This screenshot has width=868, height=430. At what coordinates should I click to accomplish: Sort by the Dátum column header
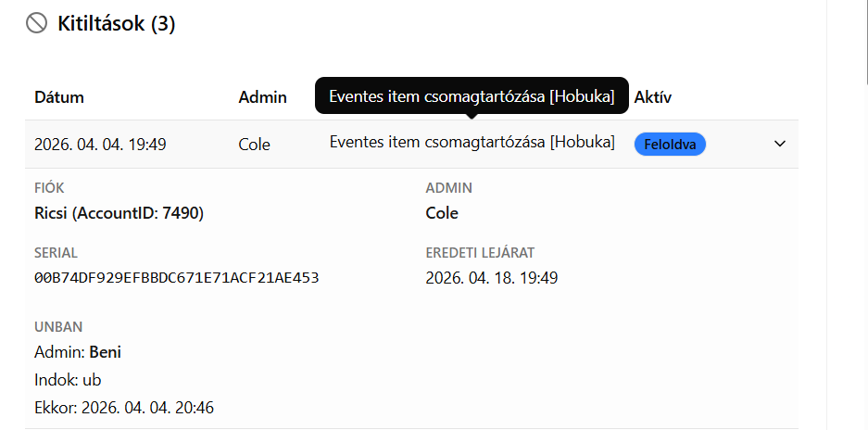[x=59, y=97]
